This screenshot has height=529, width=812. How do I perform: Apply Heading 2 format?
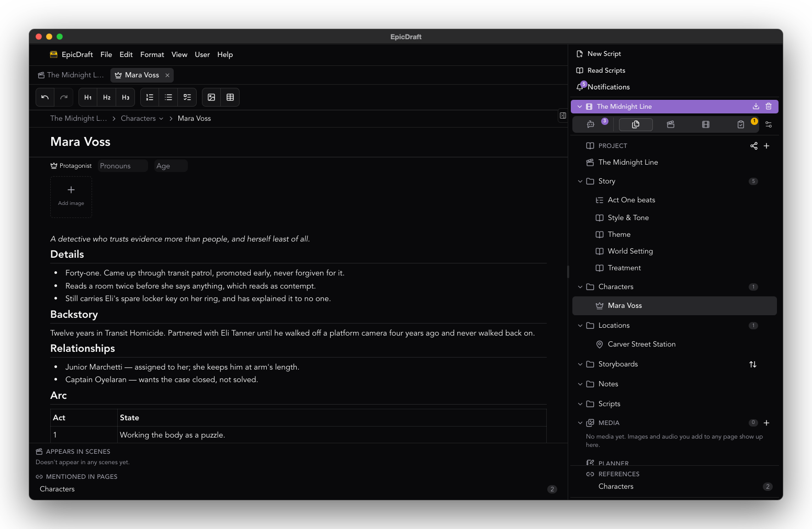point(107,97)
